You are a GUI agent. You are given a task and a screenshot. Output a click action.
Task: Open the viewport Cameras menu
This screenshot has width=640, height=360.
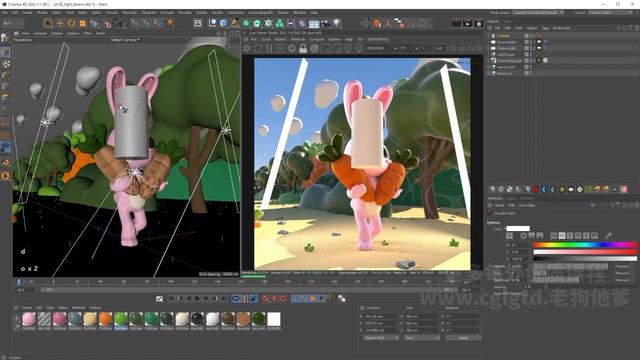[40, 33]
